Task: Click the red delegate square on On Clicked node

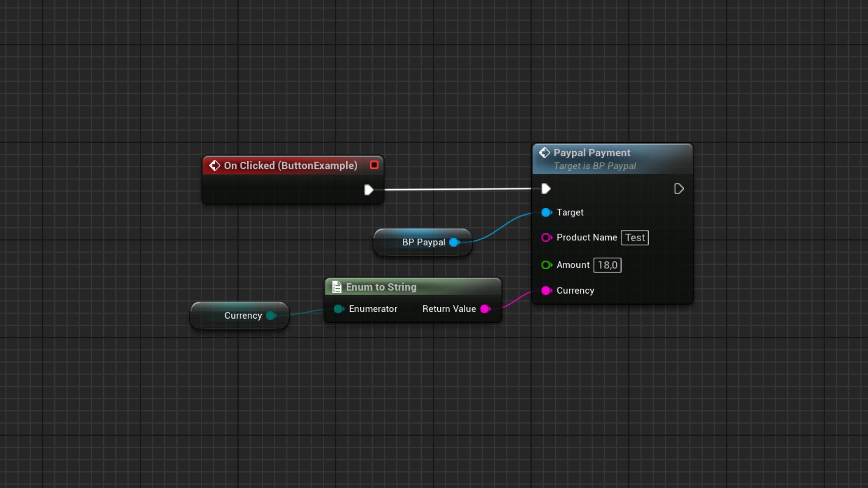Action: (x=374, y=165)
